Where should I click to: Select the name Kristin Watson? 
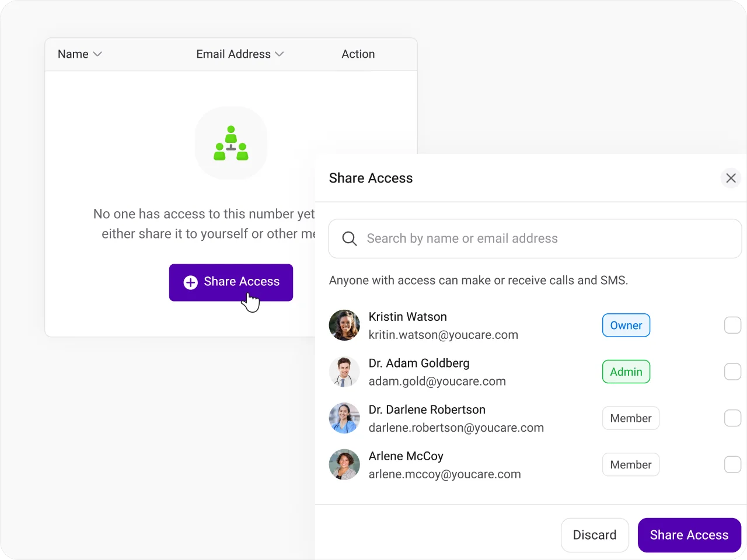click(x=408, y=317)
